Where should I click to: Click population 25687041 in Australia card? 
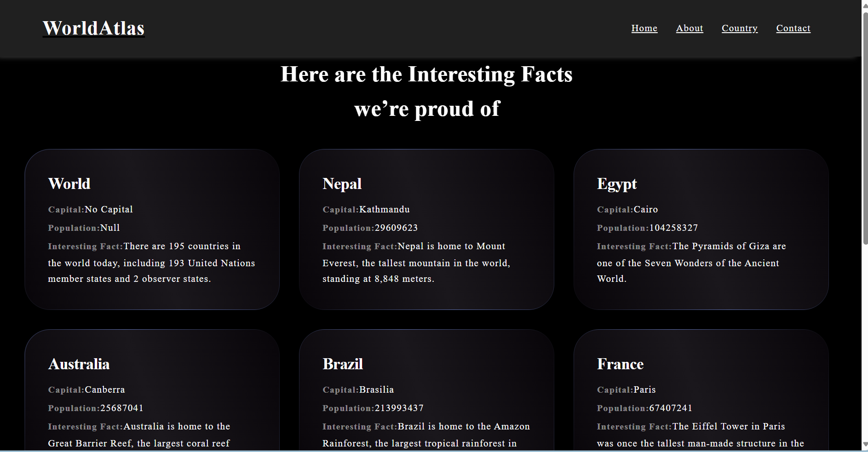click(122, 408)
